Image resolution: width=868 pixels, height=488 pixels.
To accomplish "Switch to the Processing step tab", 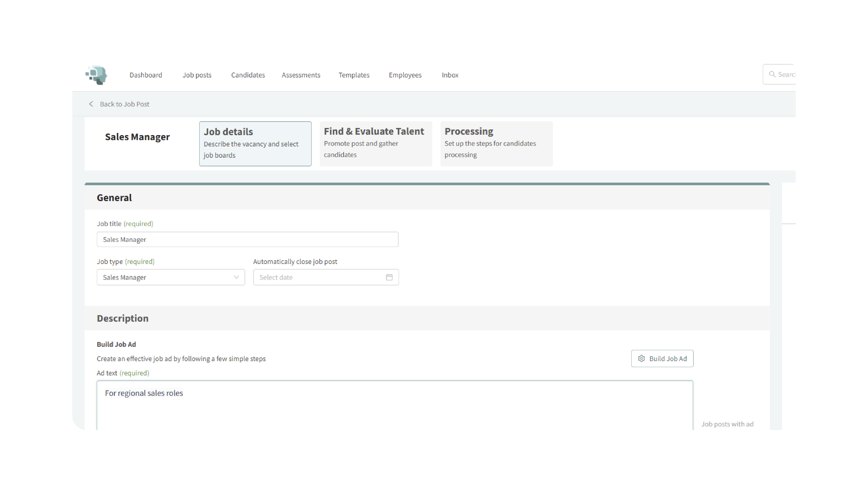I will pyautogui.click(x=496, y=143).
